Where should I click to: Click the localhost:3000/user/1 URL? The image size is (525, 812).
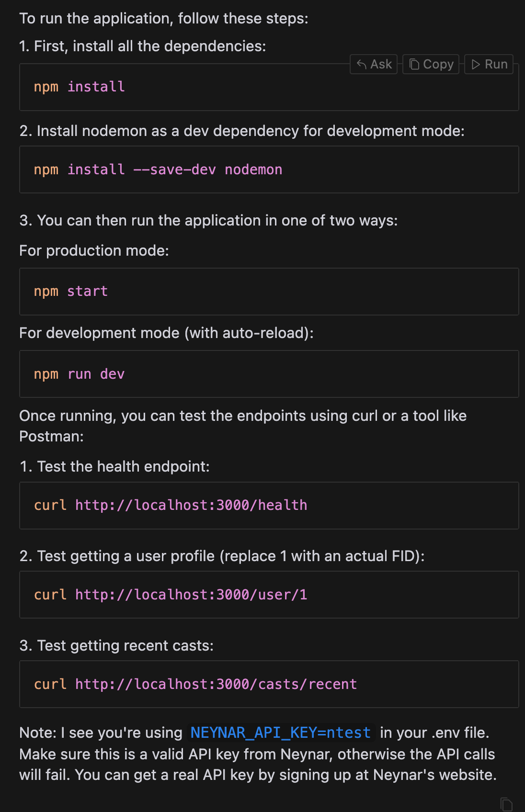tap(191, 595)
